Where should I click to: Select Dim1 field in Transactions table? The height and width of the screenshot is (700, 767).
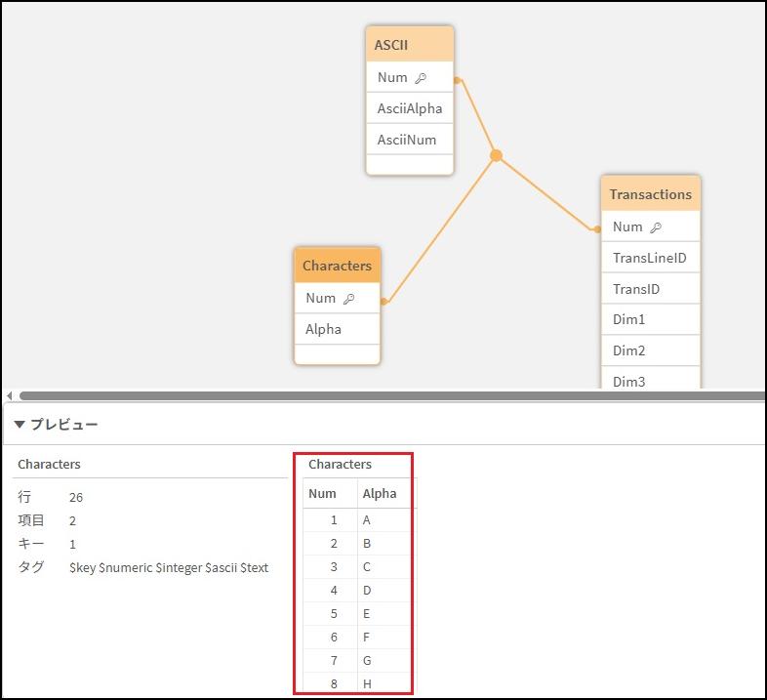pos(629,319)
